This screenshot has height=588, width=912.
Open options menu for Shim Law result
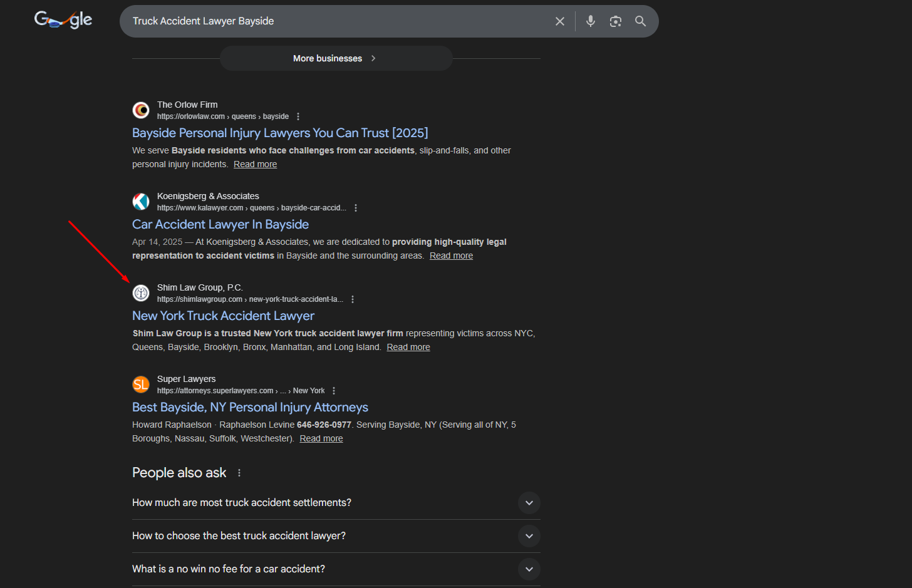point(353,299)
